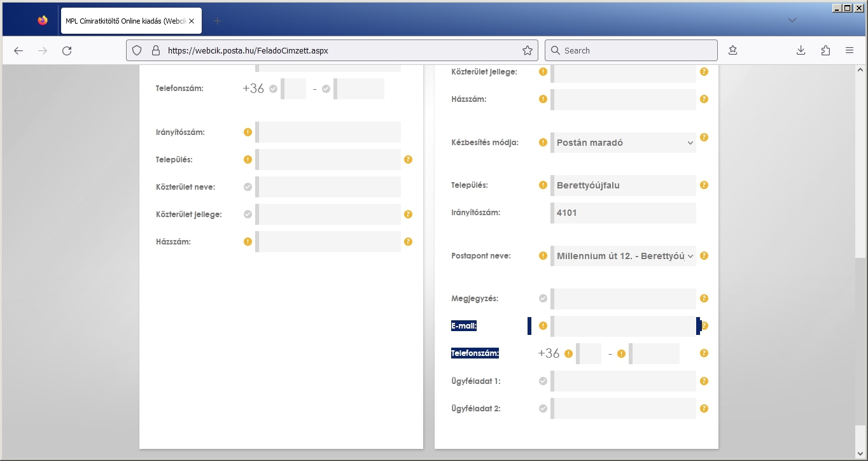Click left panel Házszám field
The height and width of the screenshot is (461, 868).
coord(328,242)
